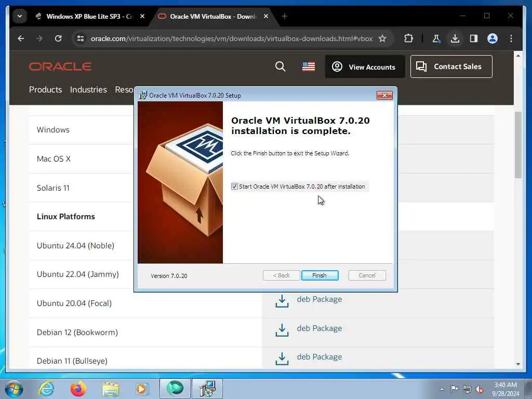Open the Oracle site search icon

[x=280, y=66]
